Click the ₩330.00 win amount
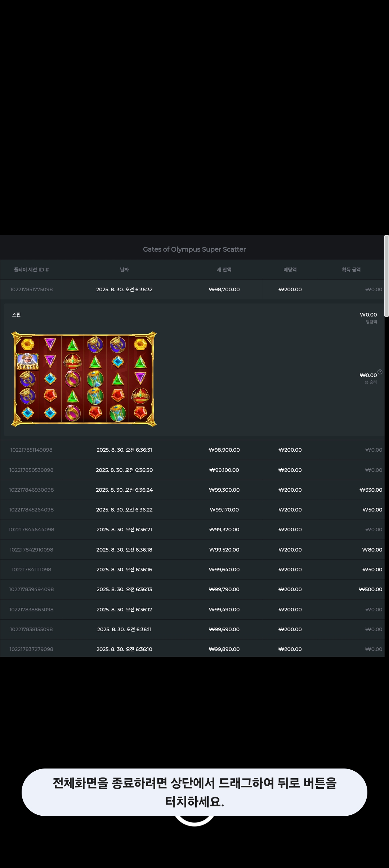Viewport: 389px width, 868px height. click(371, 490)
